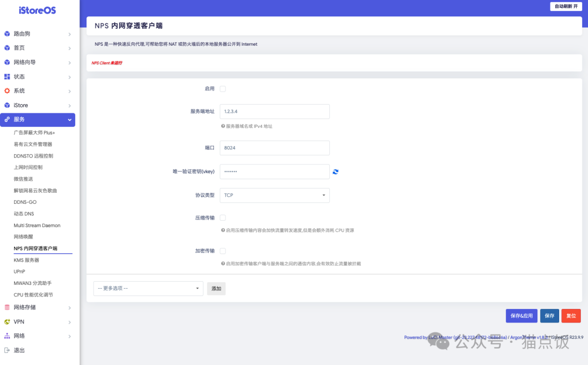Expand the 网络 sidebar section
This screenshot has width=588, height=365.
[x=7, y=336]
